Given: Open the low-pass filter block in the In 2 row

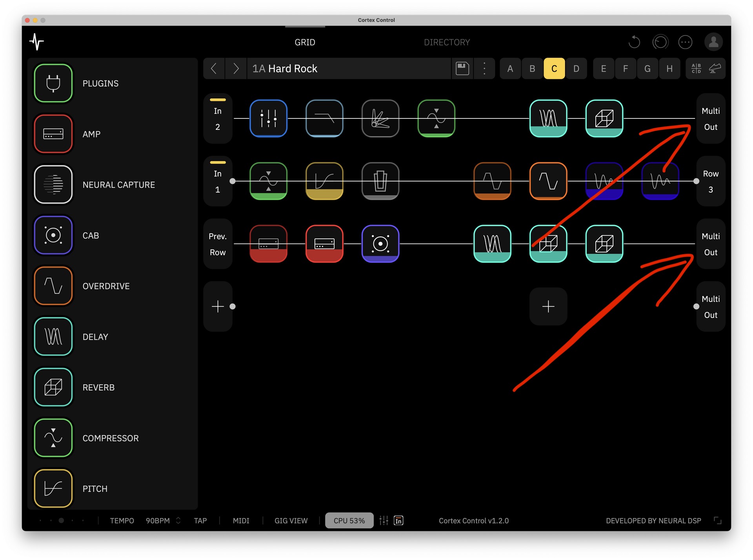Looking at the screenshot, I should [324, 118].
